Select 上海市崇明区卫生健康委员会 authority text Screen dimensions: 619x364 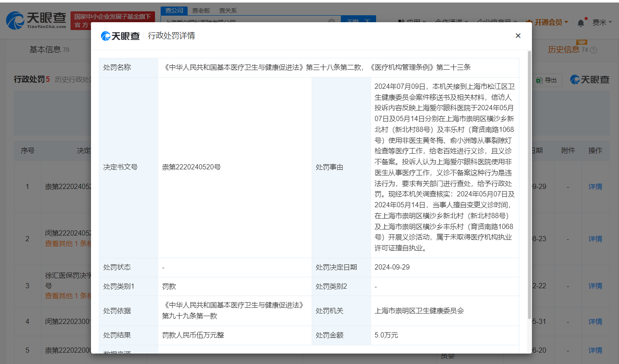419,311
